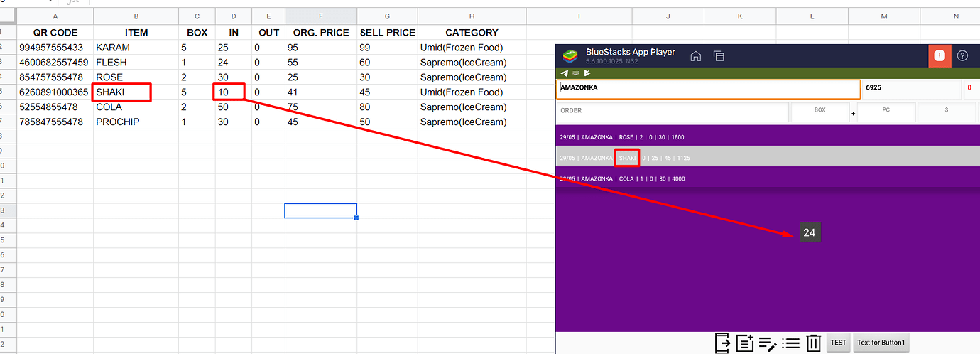Open BlueStacks help question mark icon

click(962, 56)
